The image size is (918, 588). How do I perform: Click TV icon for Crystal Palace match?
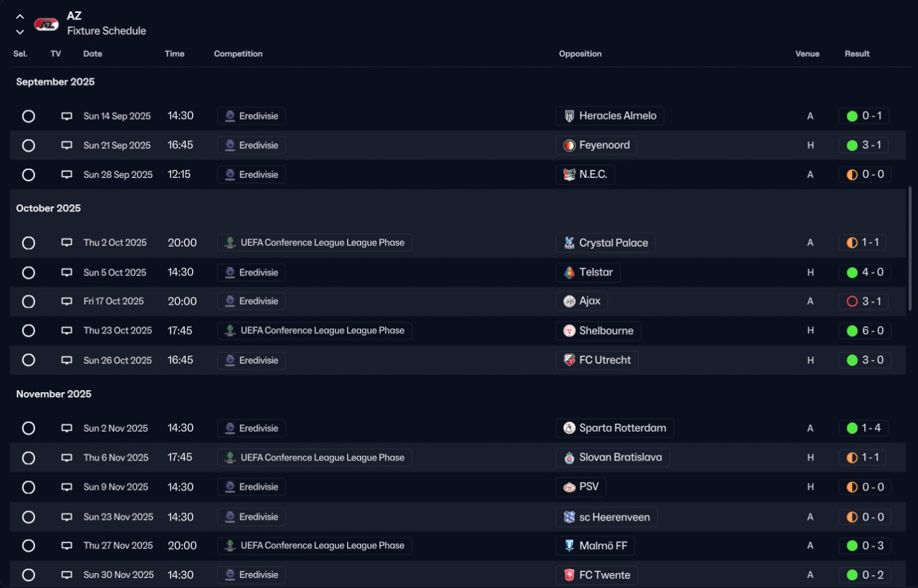tap(67, 243)
